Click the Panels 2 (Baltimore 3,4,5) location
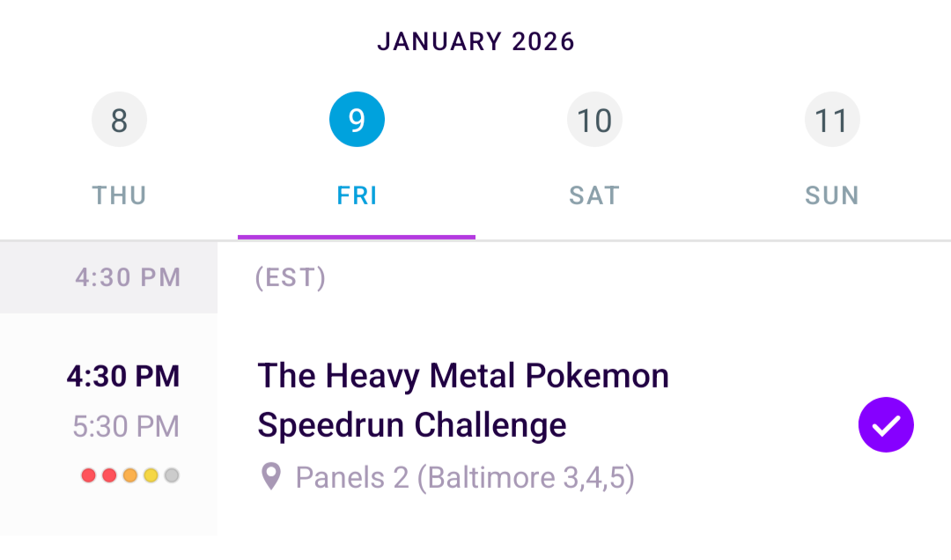This screenshot has height=560, width=951. 465,477
